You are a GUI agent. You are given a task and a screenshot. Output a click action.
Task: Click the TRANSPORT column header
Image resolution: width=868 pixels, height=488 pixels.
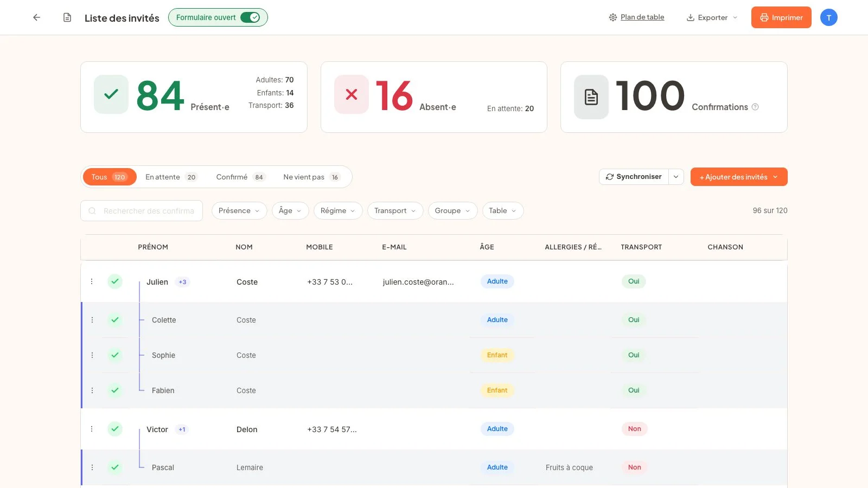tap(641, 247)
